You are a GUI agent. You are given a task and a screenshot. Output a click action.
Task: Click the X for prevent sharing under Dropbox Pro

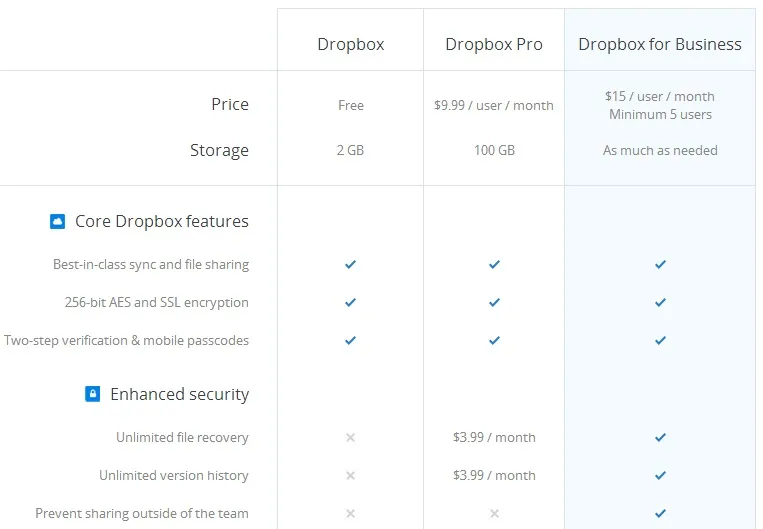click(x=494, y=513)
